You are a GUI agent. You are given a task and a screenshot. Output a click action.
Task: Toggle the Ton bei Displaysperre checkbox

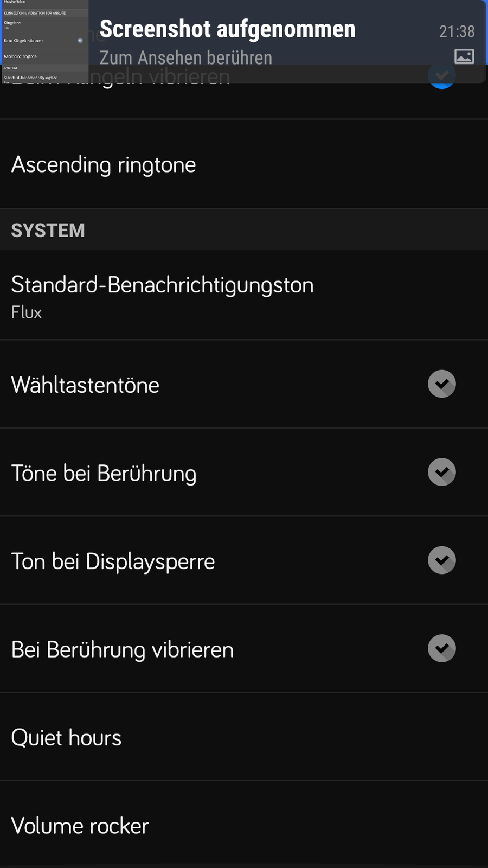click(x=442, y=560)
